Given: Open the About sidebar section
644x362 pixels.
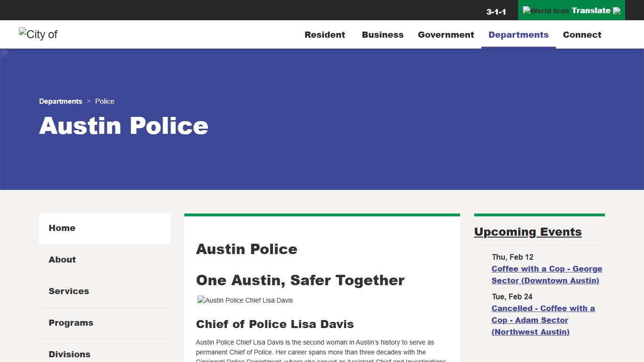Looking at the screenshot, I should tap(62, 260).
